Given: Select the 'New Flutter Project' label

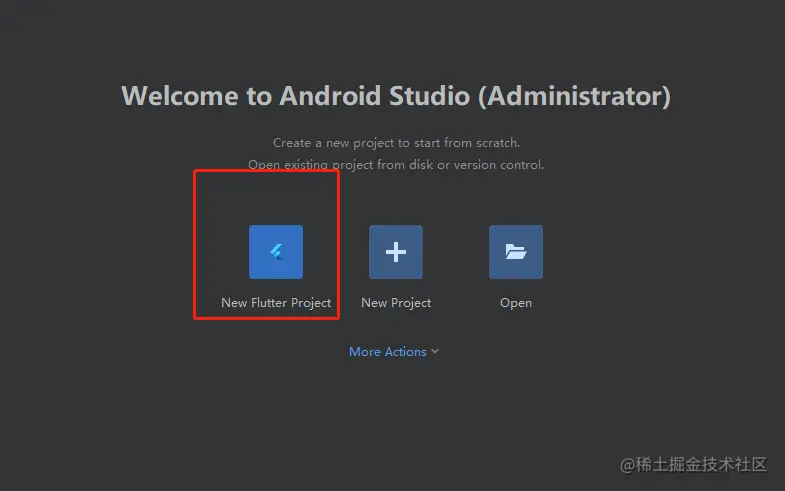Looking at the screenshot, I should 276,303.
